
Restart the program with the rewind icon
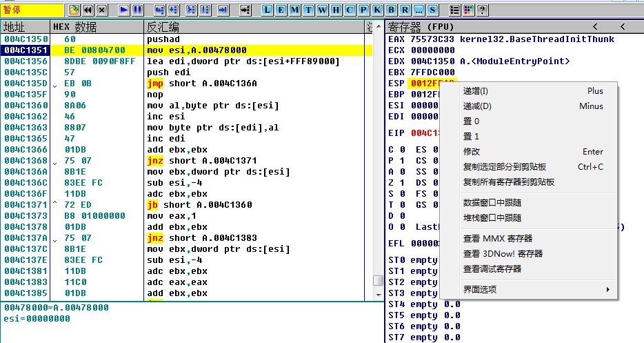88,10
